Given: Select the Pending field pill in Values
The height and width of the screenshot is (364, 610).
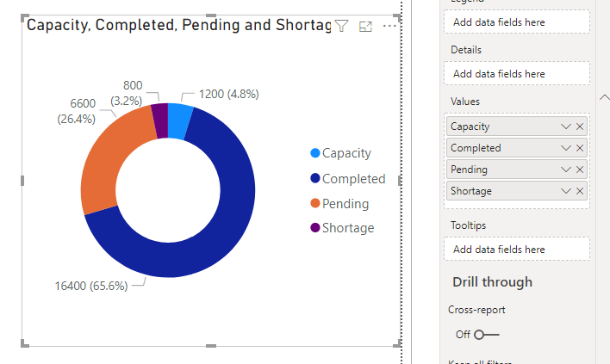Looking at the screenshot, I should (517, 170).
